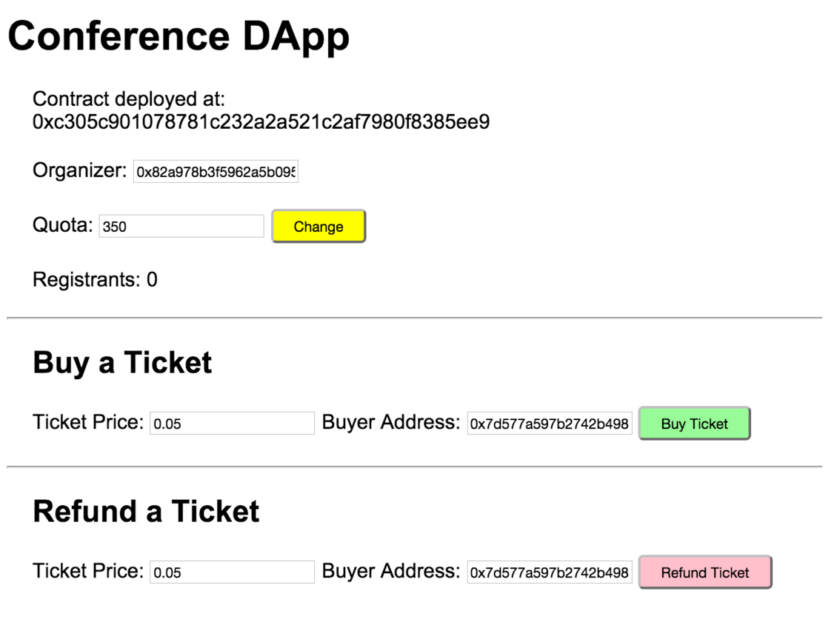Click the Registrants: 0 counter text

coord(96,280)
